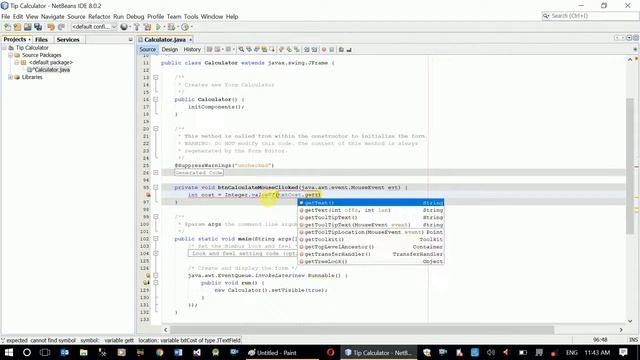Open the Debug menu
The height and width of the screenshot is (360, 640).
[135, 17]
